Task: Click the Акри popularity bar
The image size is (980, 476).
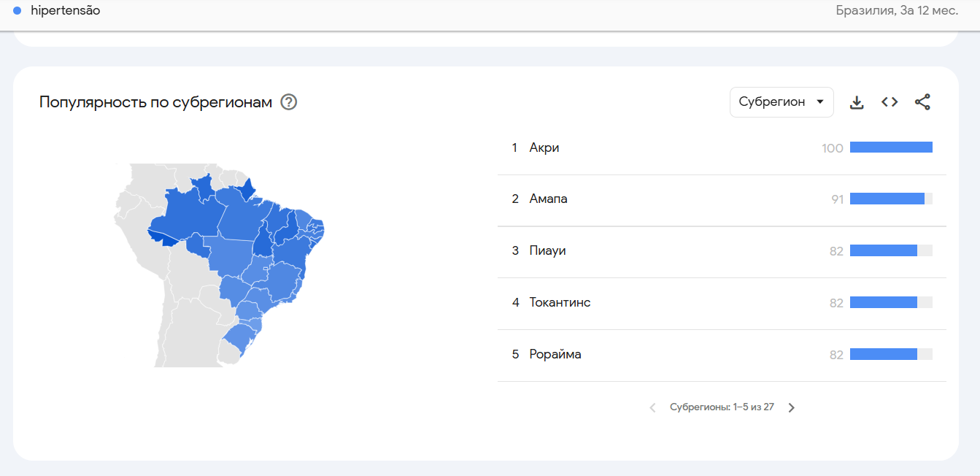Action: pos(891,147)
